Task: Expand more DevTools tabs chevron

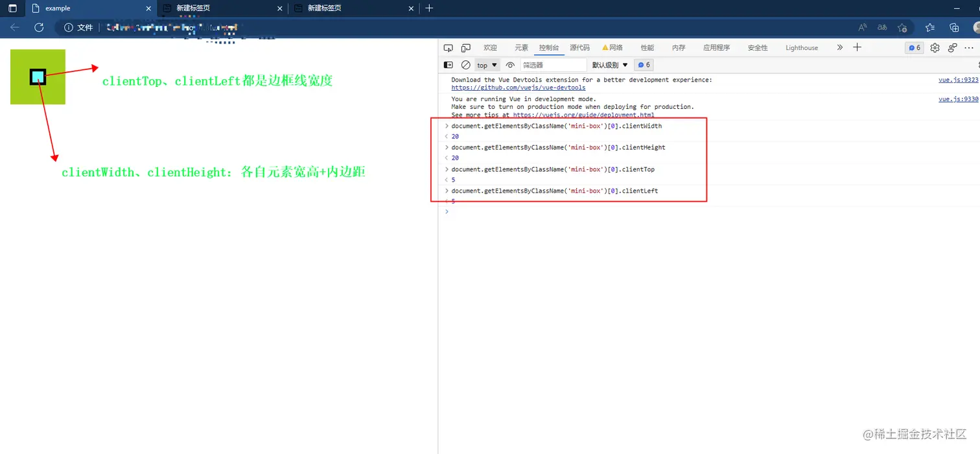Action: pyautogui.click(x=840, y=47)
